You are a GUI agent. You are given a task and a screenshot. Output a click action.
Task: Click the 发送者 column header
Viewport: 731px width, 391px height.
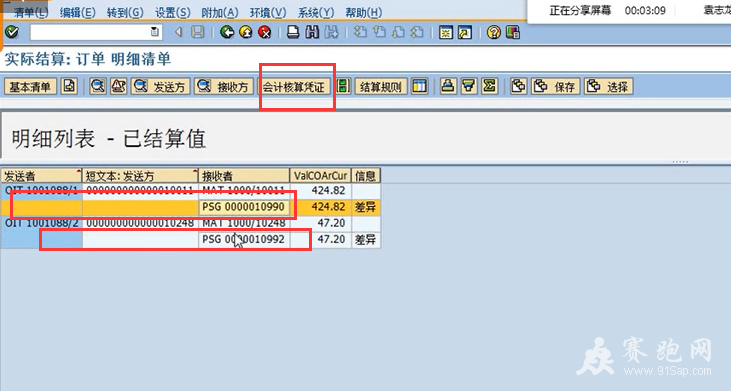click(41, 176)
